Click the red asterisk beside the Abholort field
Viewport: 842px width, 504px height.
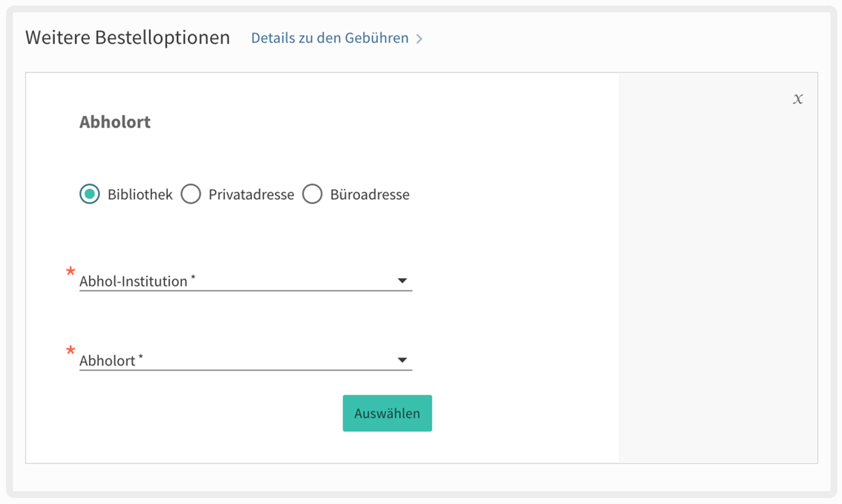click(x=71, y=351)
